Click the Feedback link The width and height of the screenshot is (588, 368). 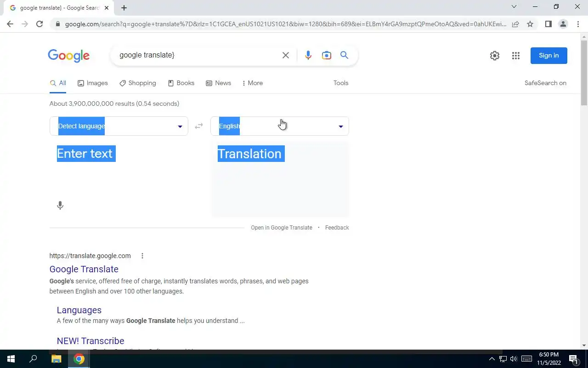[x=337, y=228]
